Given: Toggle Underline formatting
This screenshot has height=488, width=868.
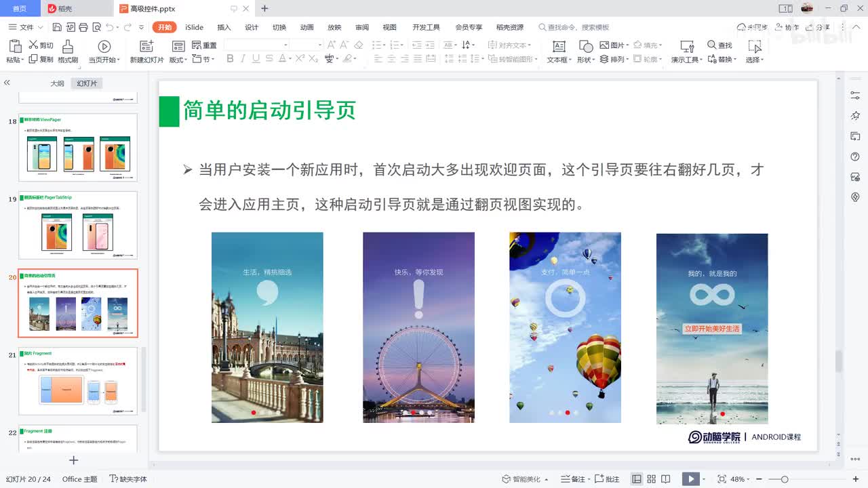Looking at the screenshot, I should click(x=256, y=59).
